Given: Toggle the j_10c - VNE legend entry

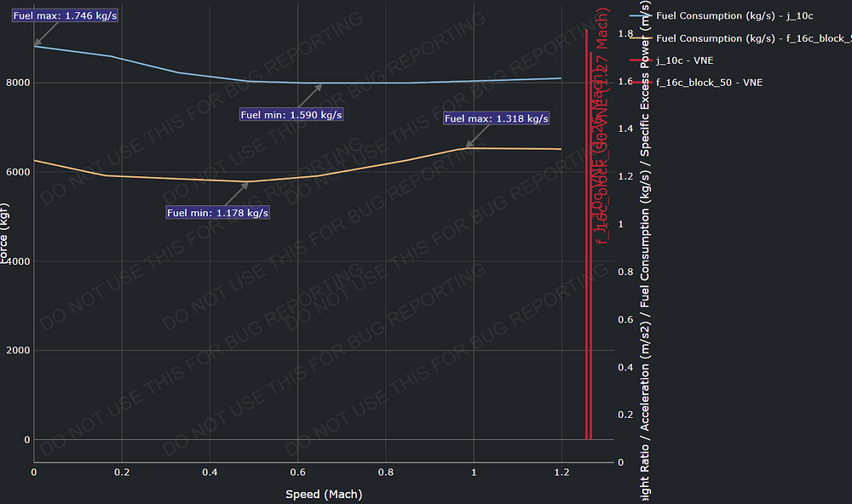Looking at the screenshot, I should [684, 60].
